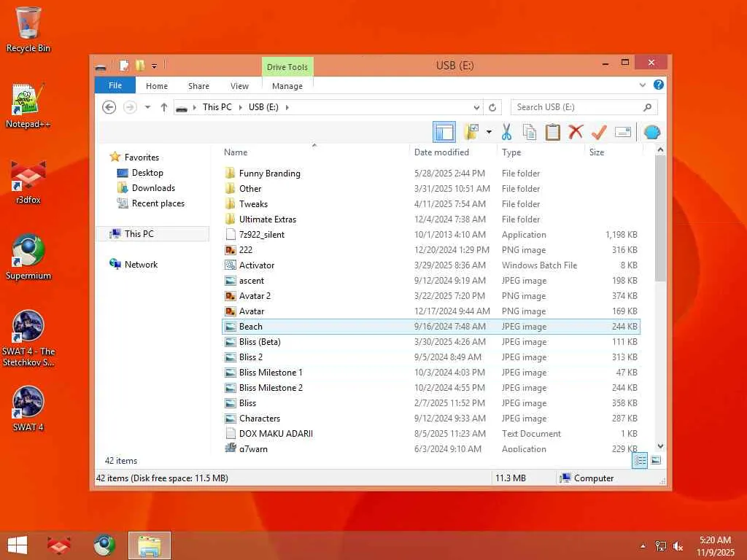
Task: Sort files by the Size column header
Action: coord(614,152)
